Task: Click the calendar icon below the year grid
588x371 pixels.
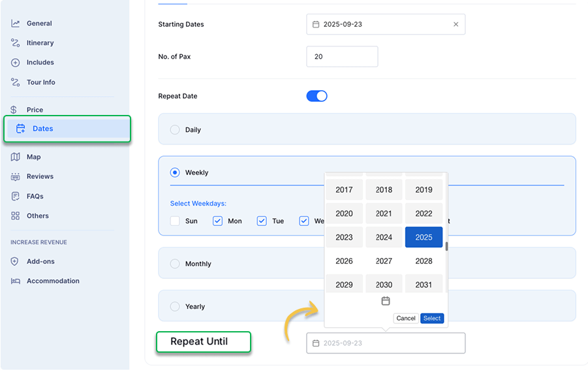Action: coord(386,300)
